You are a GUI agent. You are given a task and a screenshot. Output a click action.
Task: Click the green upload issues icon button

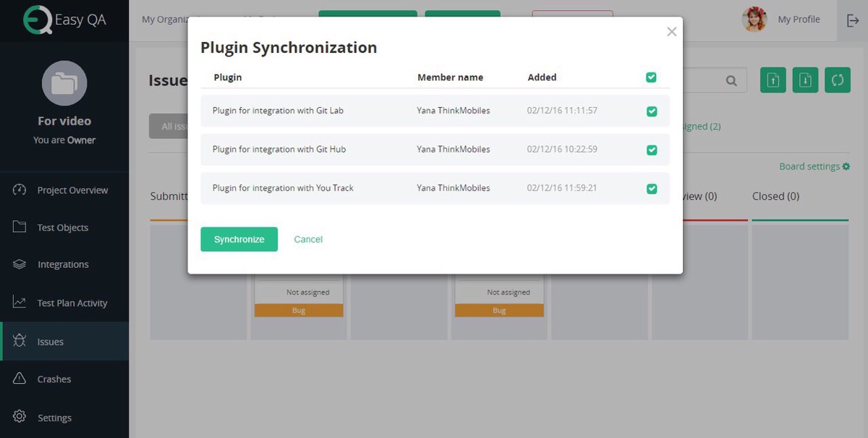(773, 80)
